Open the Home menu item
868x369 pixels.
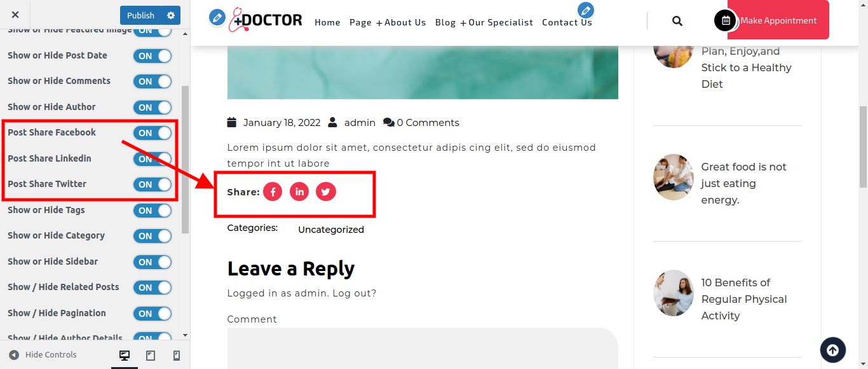(327, 22)
